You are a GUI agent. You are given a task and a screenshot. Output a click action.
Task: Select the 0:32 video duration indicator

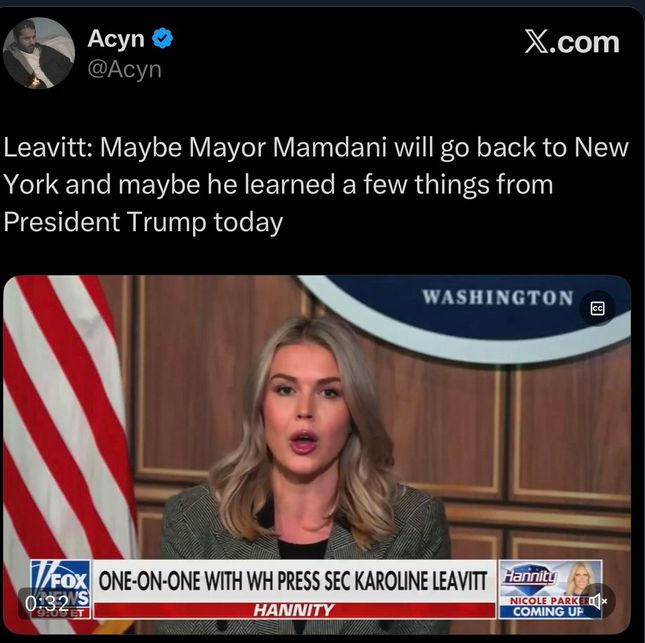coord(46,604)
